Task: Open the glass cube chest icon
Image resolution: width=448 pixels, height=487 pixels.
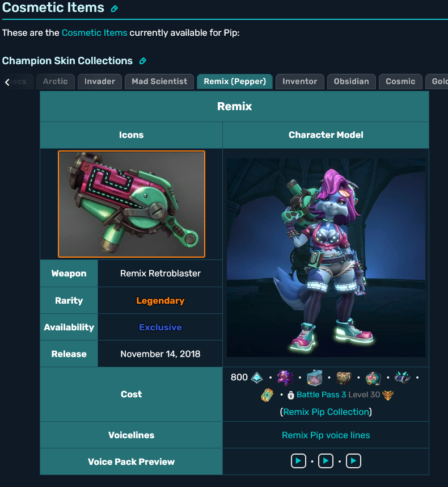Action: coord(314,377)
